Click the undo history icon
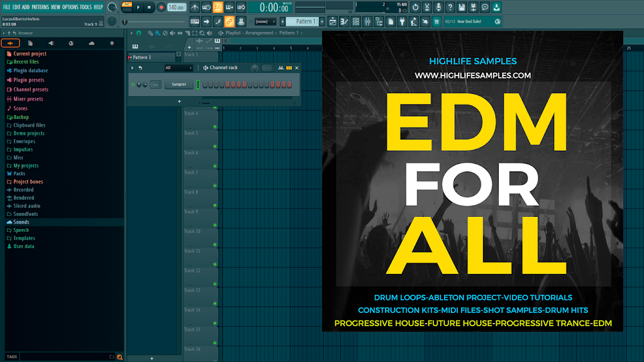The image size is (644, 362). click(415, 7)
